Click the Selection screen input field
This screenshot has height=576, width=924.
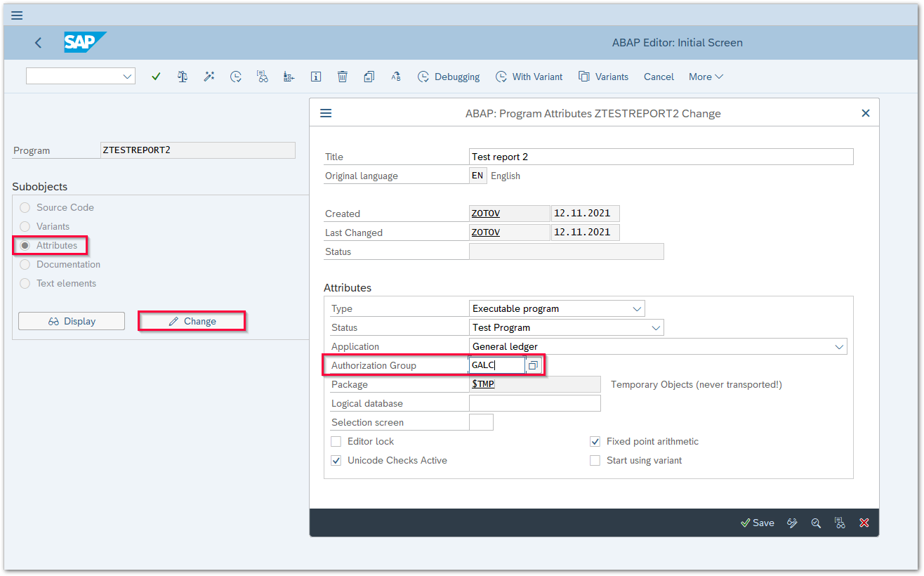coord(481,422)
